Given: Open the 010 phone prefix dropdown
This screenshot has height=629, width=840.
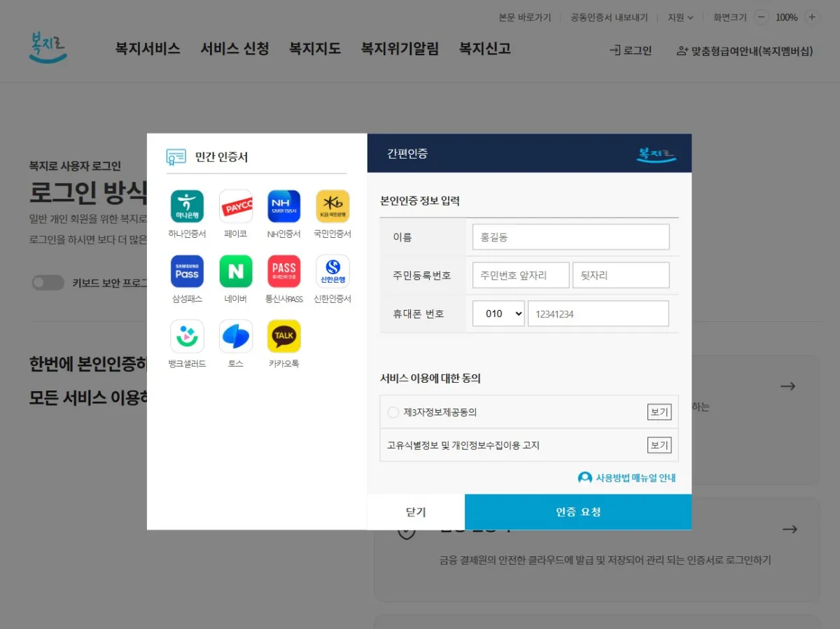Looking at the screenshot, I should click(x=498, y=313).
